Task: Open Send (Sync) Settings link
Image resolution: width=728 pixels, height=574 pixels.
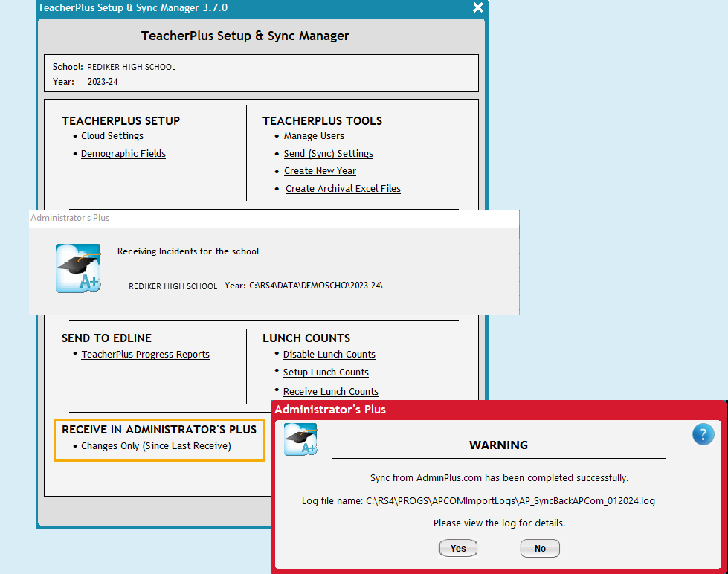Action: [328, 153]
